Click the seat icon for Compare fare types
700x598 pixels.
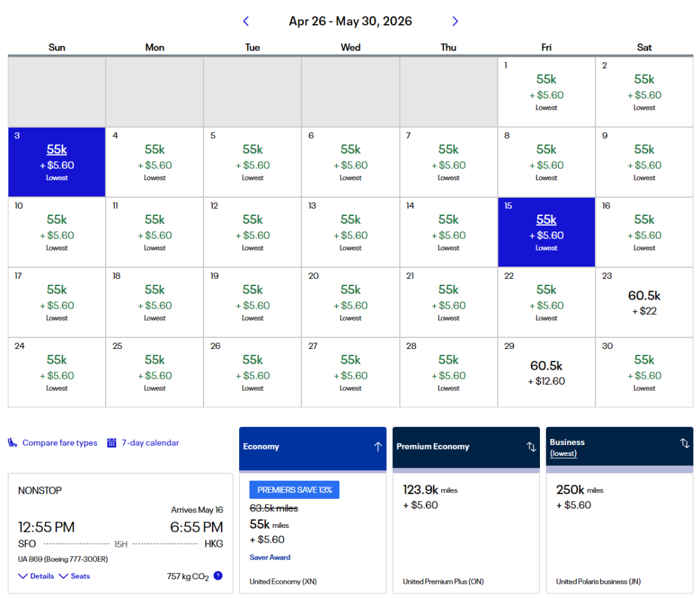(x=12, y=443)
